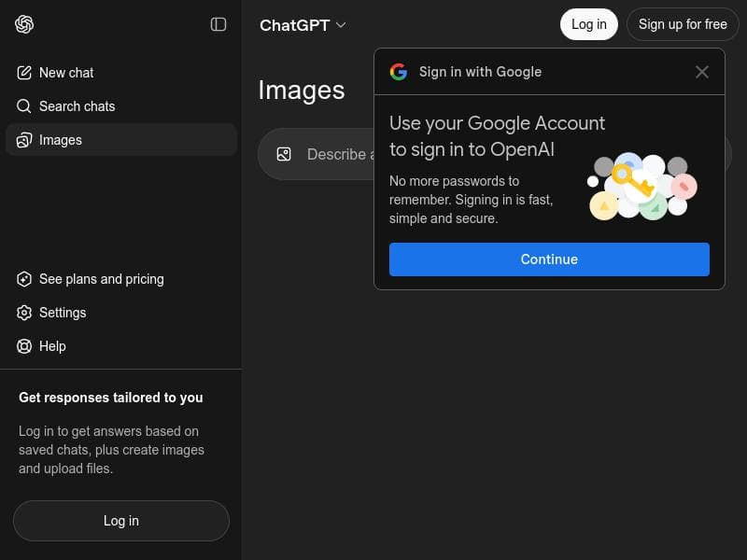
Task: Open Help from the sidebar
Action: click(121, 346)
